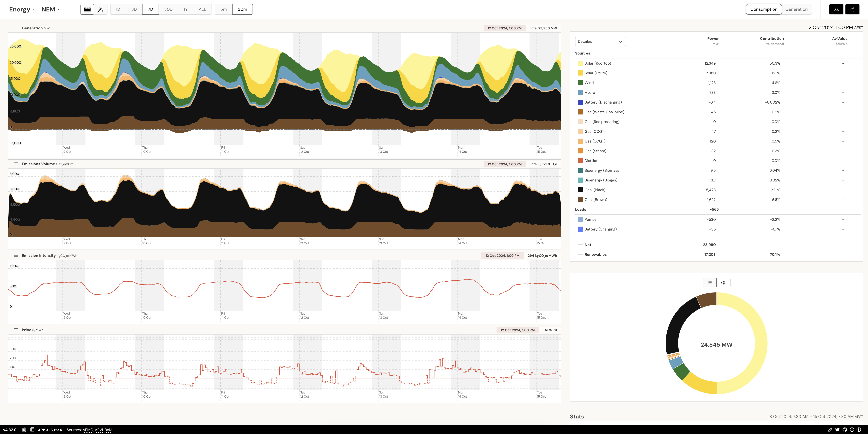Switch donut panel to list view icon
Image resolution: width=868 pixels, height=434 pixels.
(710, 282)
